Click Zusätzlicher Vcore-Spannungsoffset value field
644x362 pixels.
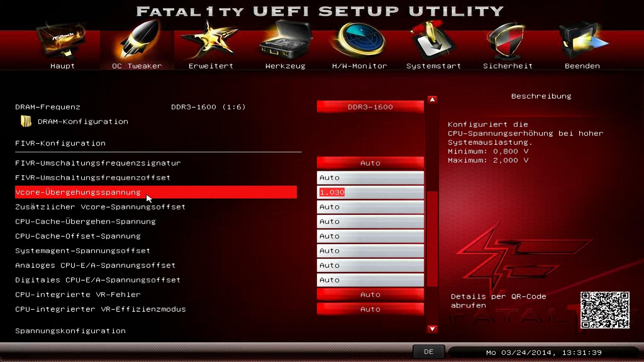pos(370,207)
